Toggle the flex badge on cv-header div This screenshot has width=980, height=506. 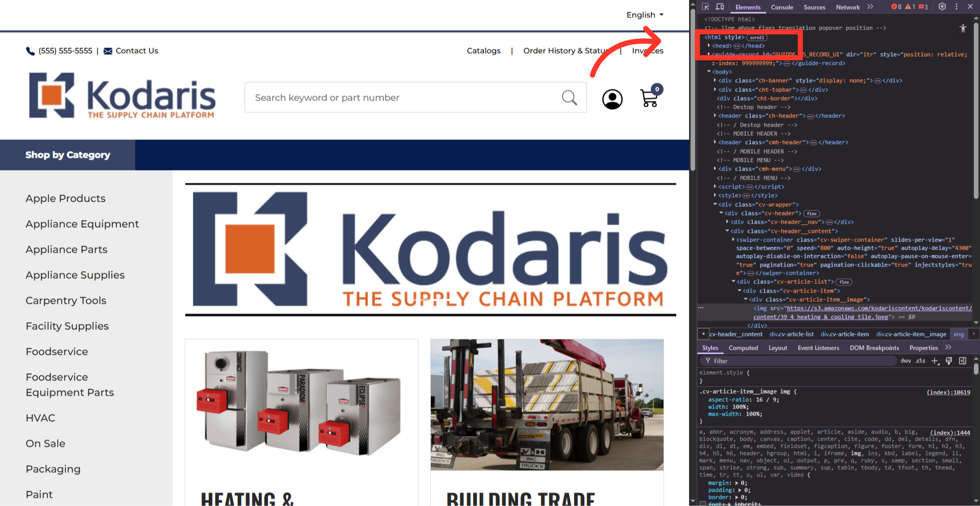coord(812,213)
